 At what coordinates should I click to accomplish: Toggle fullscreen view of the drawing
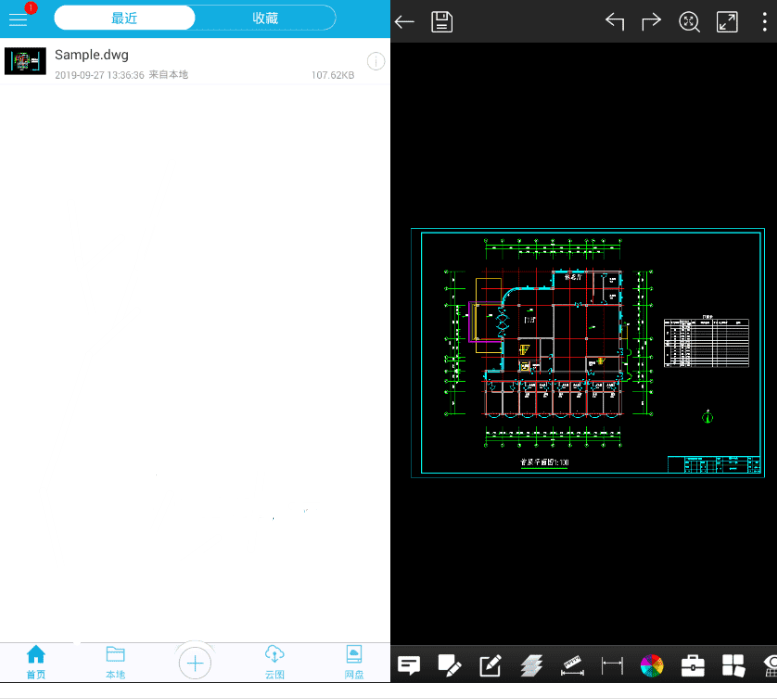click(x=727, y=22)
